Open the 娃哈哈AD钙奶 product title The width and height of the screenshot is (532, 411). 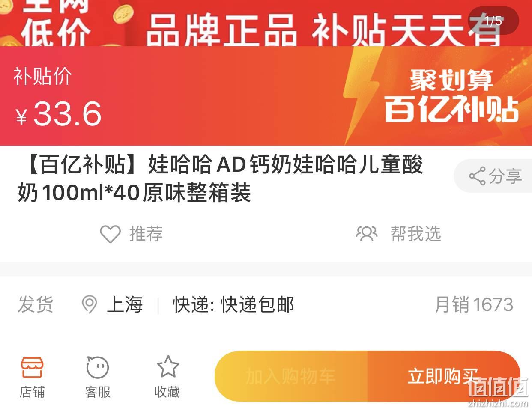[220, 178]
